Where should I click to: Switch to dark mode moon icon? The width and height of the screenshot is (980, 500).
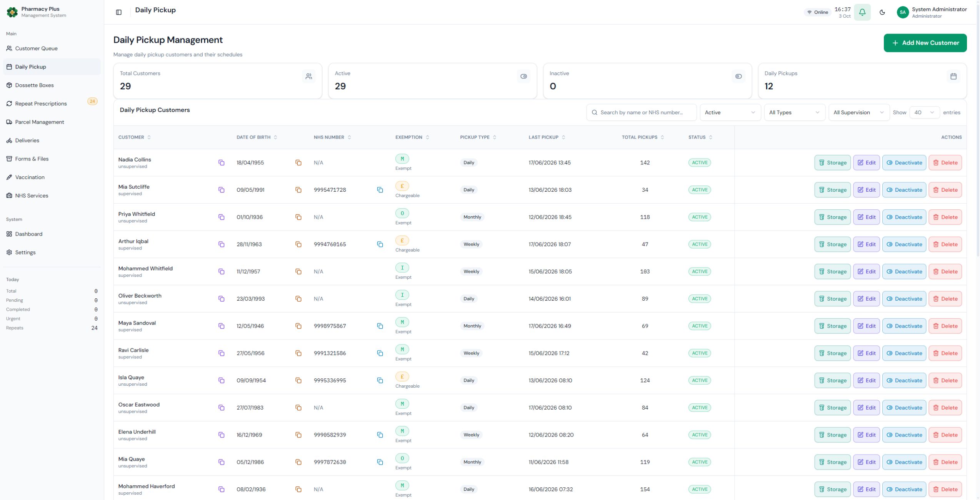[882, 12]
